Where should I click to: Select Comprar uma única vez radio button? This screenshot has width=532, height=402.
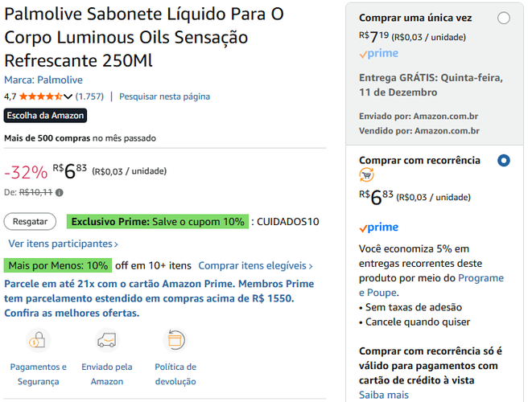504,18
